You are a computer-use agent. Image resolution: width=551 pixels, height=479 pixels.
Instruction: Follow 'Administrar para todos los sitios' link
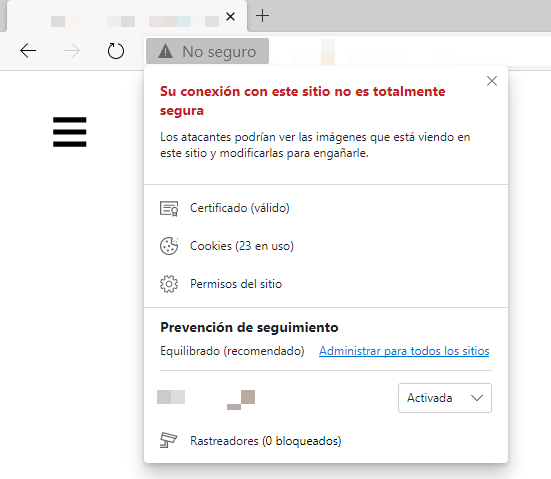point(404,351)
